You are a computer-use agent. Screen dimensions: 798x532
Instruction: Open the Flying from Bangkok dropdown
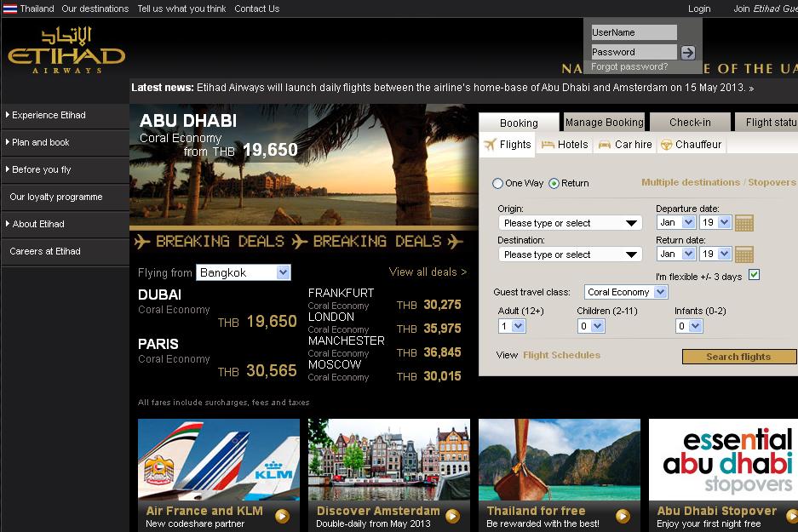[244, 272]
